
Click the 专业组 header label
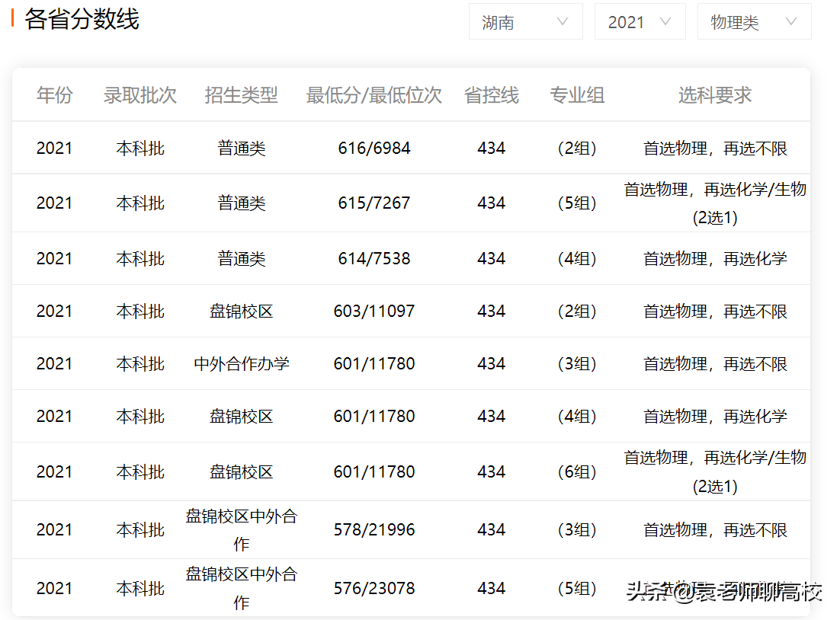[x=577, y=94]
